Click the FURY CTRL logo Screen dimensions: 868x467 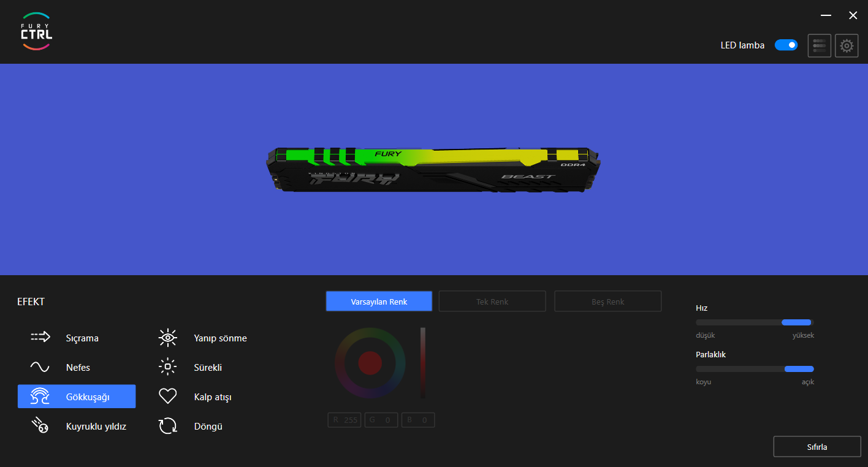36,31
